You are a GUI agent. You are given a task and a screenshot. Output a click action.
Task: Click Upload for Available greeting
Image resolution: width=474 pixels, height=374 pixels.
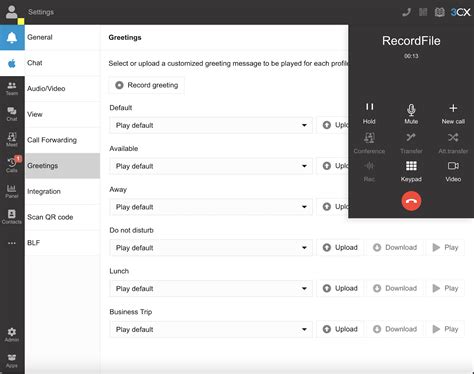[x=333, y=166]
